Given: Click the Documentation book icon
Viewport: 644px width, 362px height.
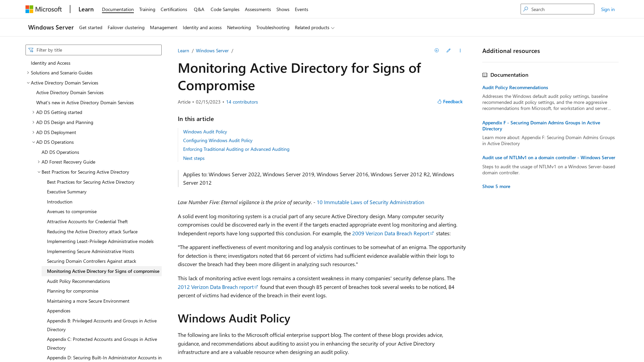Looking at the screenshot, I should coord(485,75).
